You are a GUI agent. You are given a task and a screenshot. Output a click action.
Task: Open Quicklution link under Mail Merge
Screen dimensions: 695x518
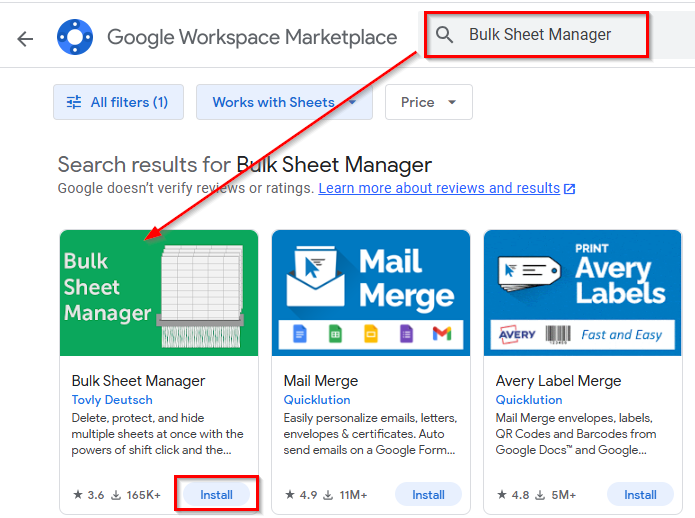tap(317, 400)
